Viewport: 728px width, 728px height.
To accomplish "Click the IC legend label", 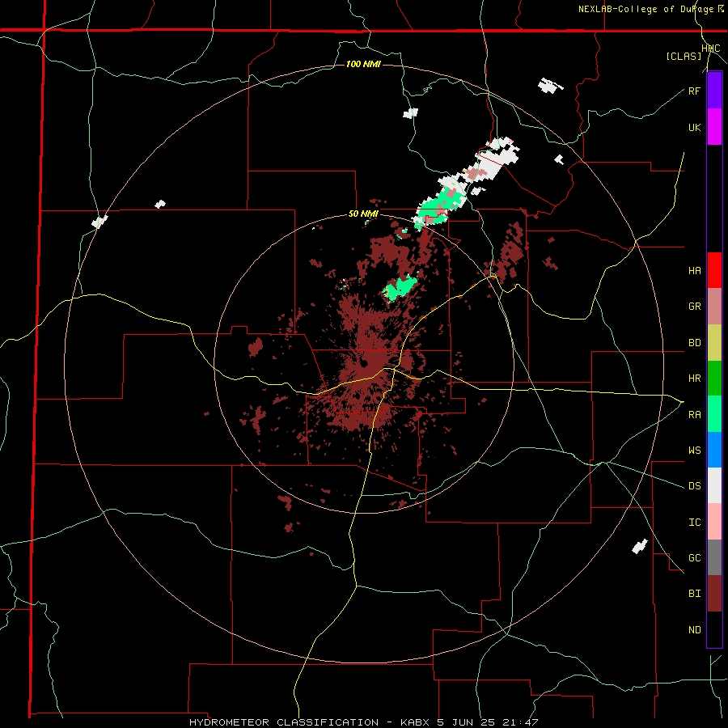I will pyautogui.click(x=695, y=523).
